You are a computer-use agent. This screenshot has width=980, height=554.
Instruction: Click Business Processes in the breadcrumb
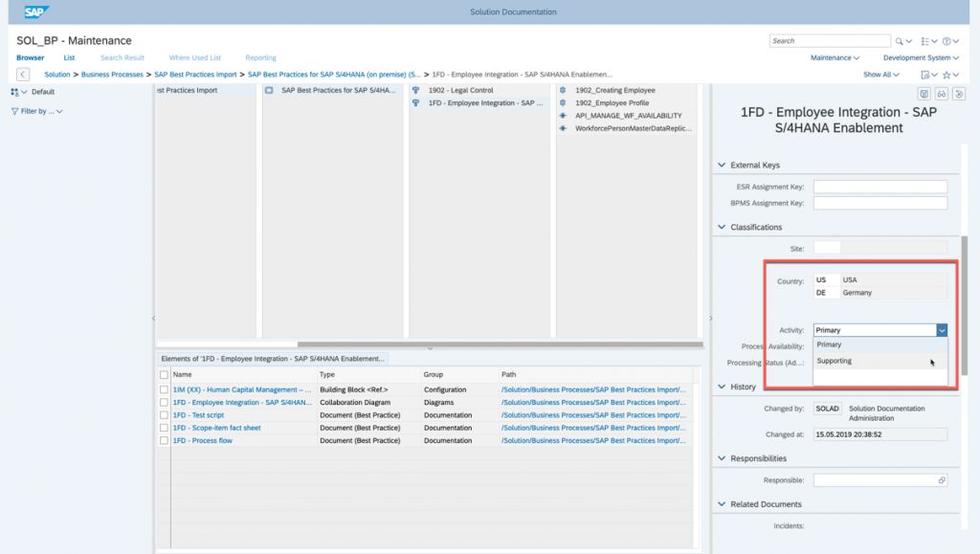112,75
